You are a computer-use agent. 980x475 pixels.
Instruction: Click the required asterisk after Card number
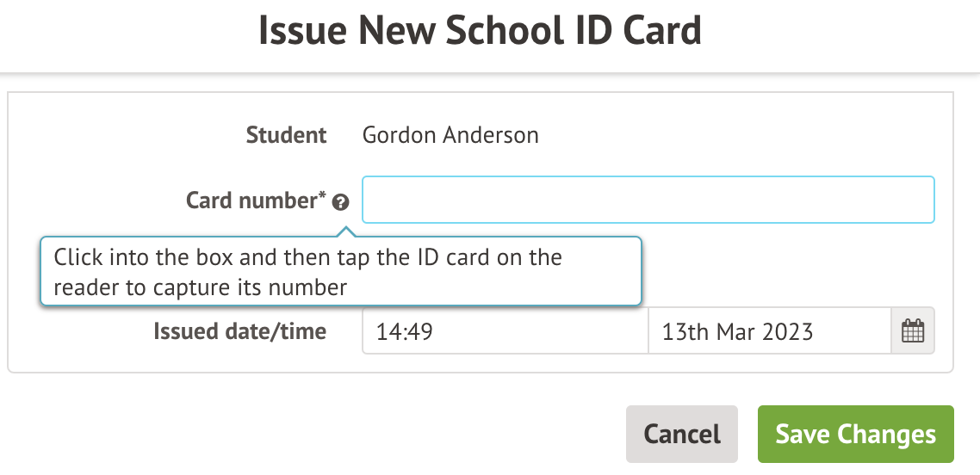tap(323, 196)
